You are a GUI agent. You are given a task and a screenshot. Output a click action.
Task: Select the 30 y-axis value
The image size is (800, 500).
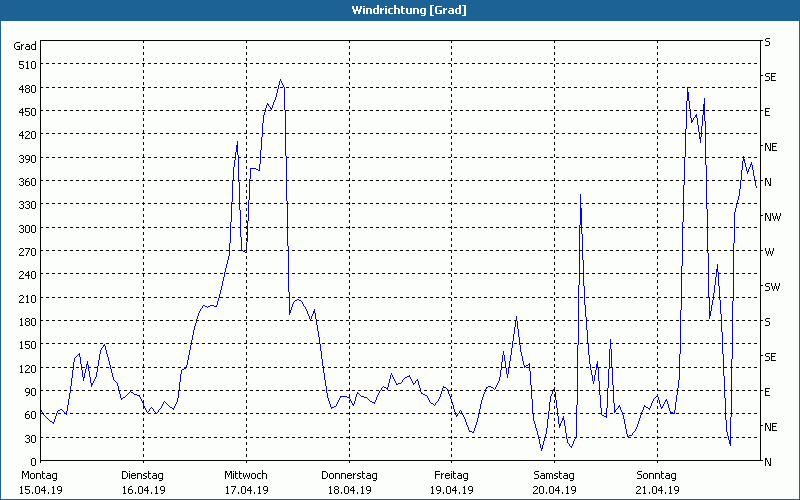[31, 438]
